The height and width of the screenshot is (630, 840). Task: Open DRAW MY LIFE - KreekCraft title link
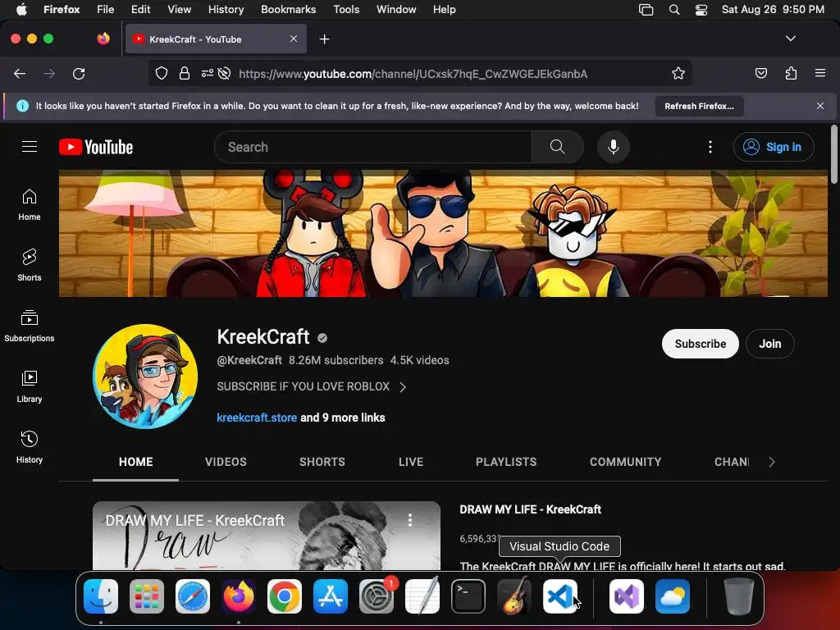pos(531,509)
